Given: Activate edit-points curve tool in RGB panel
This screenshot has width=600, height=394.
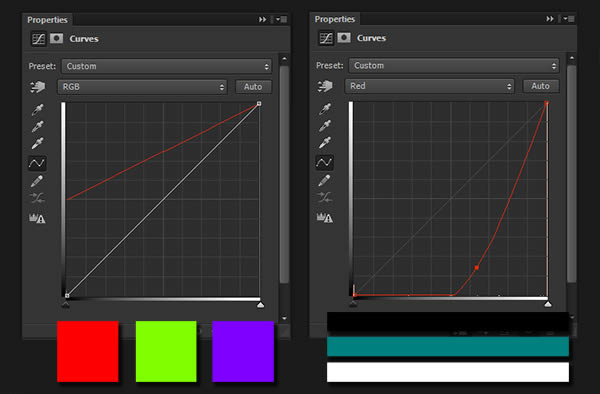Looking at the screenshot, I should click(x=37, y=163).
